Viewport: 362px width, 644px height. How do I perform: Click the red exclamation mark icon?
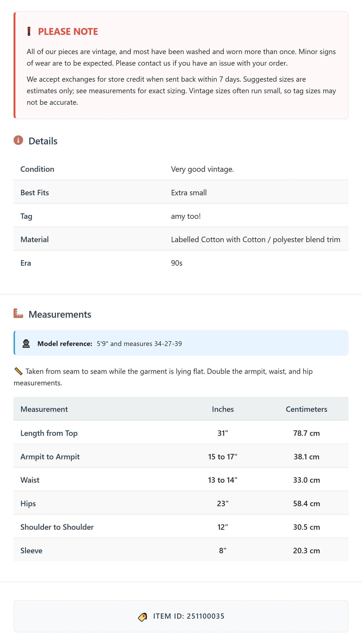pyautogui.click(x=29, y=32)
